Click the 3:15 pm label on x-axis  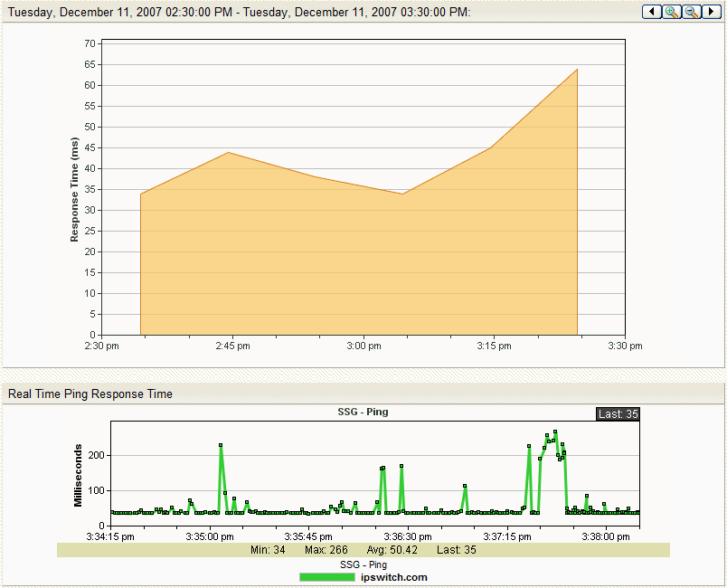494,346
